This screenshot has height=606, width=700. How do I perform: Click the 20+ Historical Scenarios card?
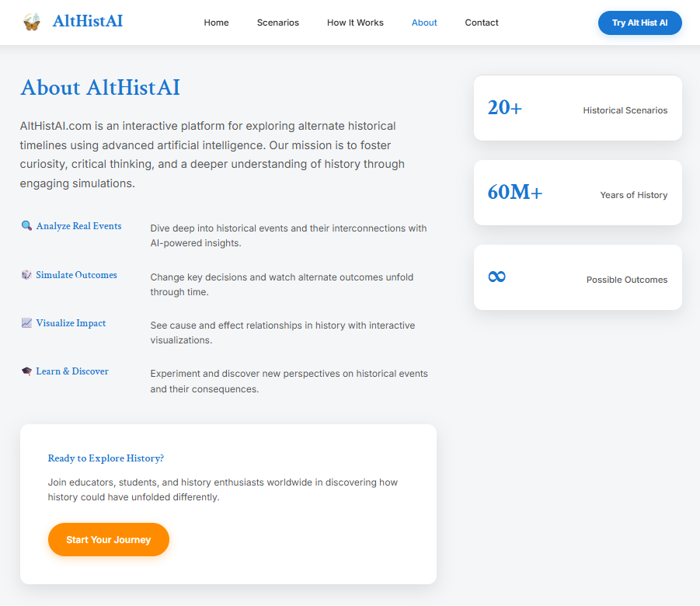pos(577,108)
